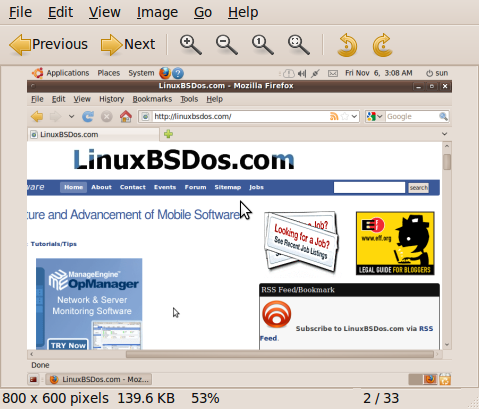Select the 53% zoom level text

pyautogui.click(x=205, y=398)
